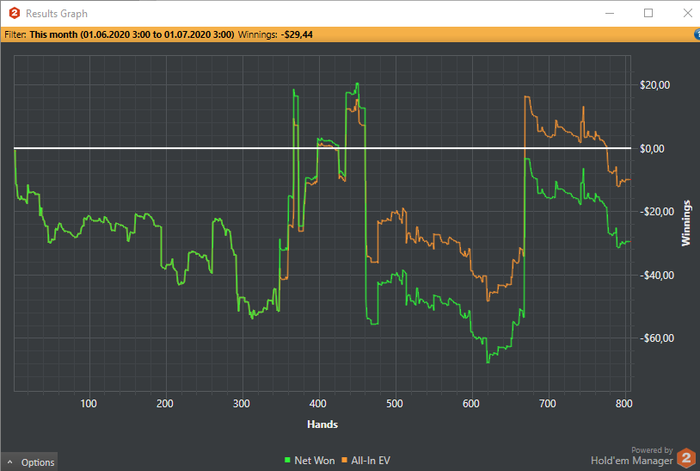Click the 700 hands axis tick label
The image size is (700, 471).
(x=548, y=404)
